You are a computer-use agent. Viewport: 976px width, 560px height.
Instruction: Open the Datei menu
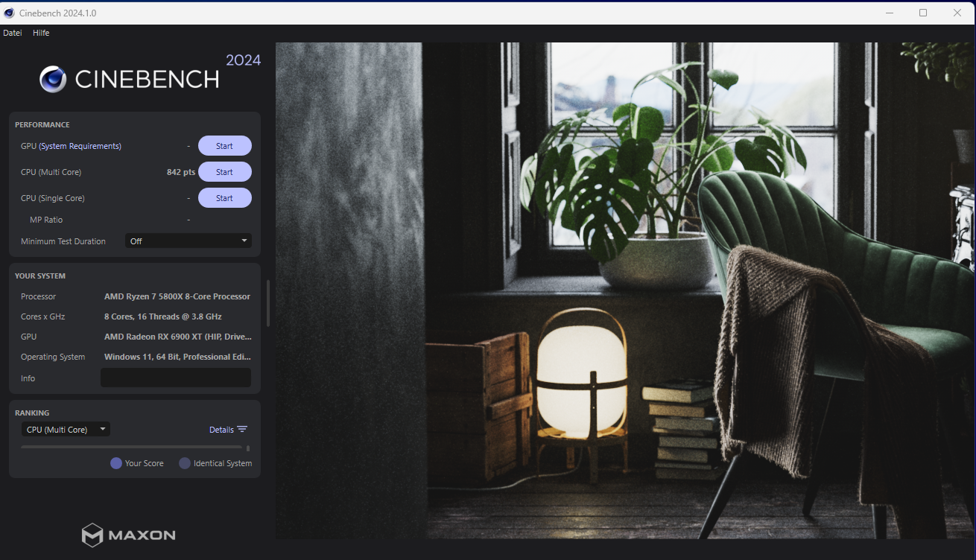pyautogui.click(x=13, y=33)
